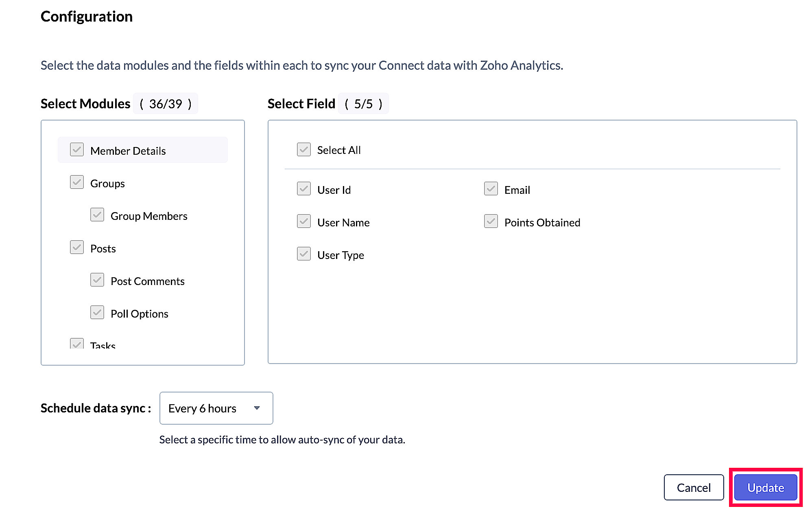Uncheck the Groups module checkbox
812x513 pixels.
point(77,182)
